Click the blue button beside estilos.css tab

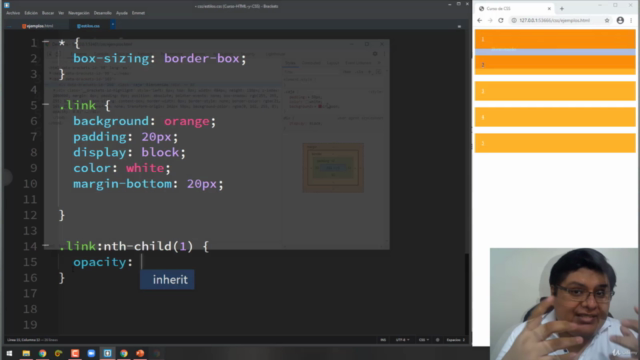click(113, 25)
